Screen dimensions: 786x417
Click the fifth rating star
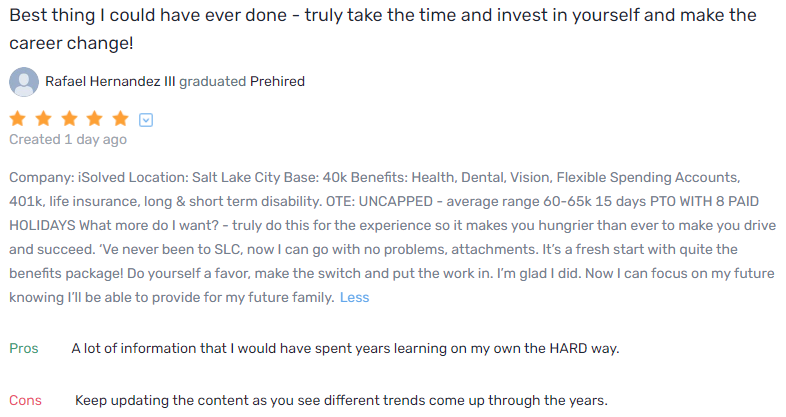pyautogui.click(x=121, y=119)
